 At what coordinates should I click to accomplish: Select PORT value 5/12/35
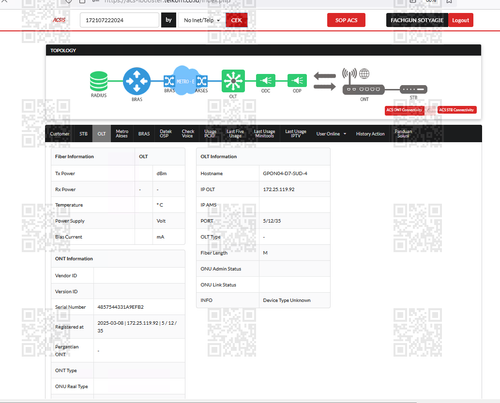coord(272,221)
